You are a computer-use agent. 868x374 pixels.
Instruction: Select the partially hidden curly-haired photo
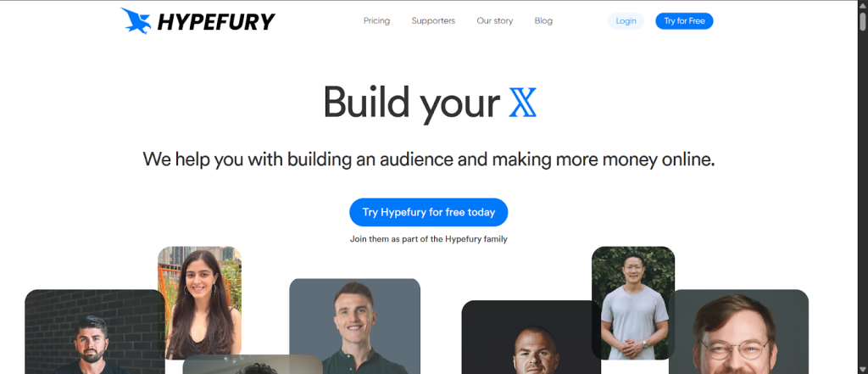pyautogui.click(x=253, y=364)
